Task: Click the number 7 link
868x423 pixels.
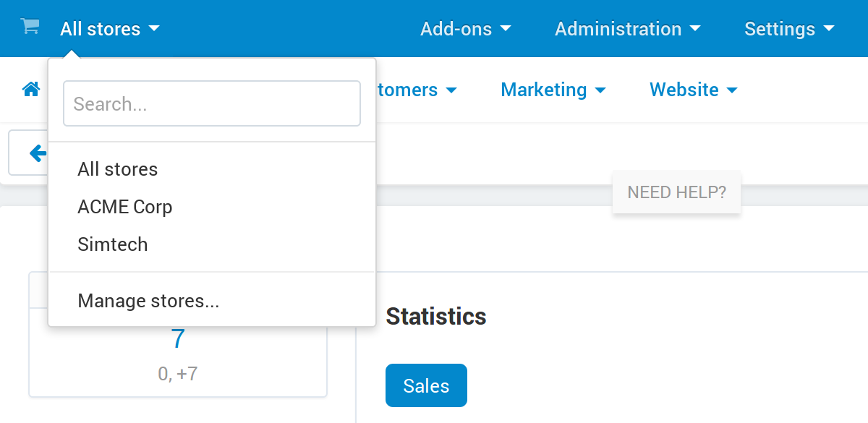Action: coord(178,339)
